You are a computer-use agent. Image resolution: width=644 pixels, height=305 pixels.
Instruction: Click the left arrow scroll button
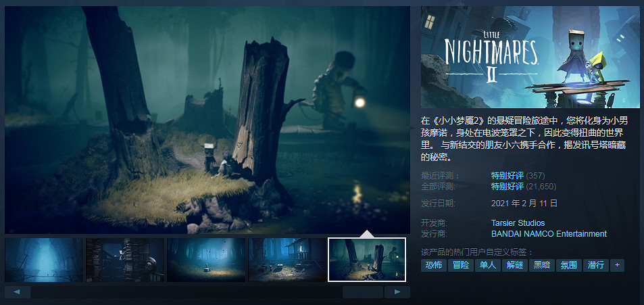(x=18, y=292)
